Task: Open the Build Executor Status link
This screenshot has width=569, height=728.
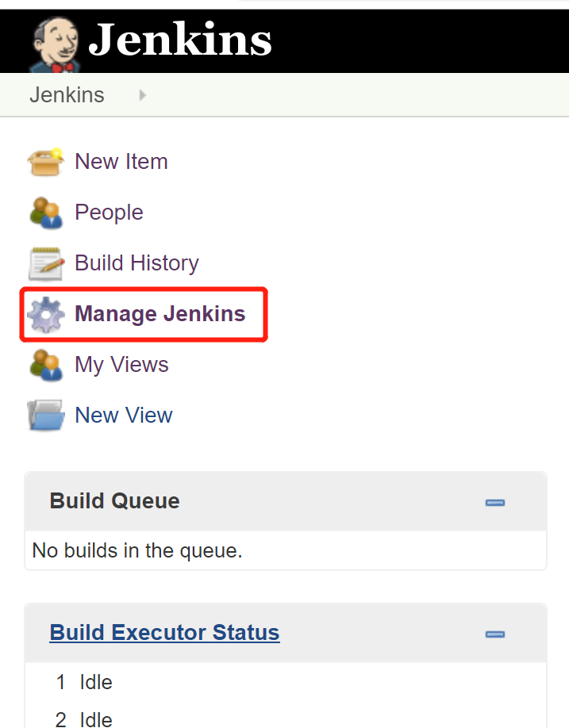Action: [164, 632]
